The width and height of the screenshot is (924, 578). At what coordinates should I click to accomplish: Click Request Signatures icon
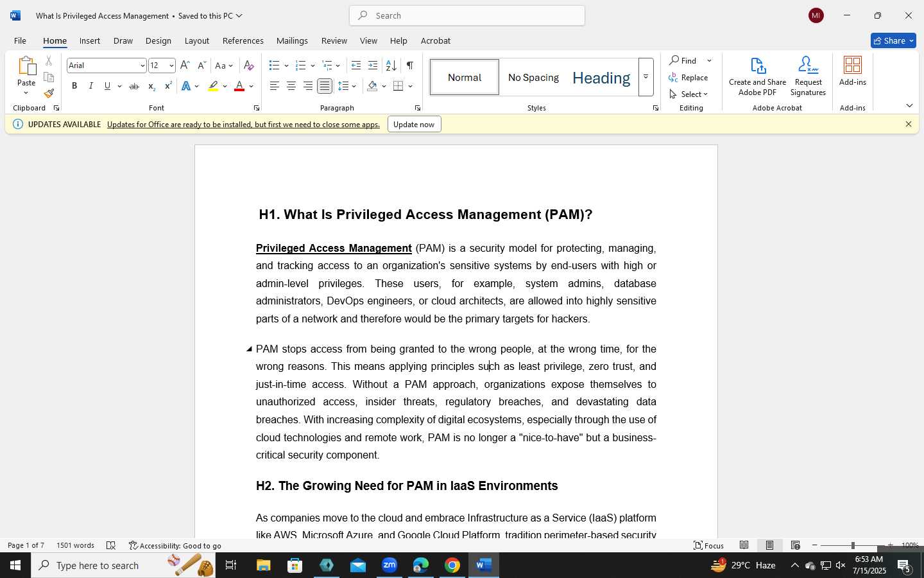tap(808, 76)
